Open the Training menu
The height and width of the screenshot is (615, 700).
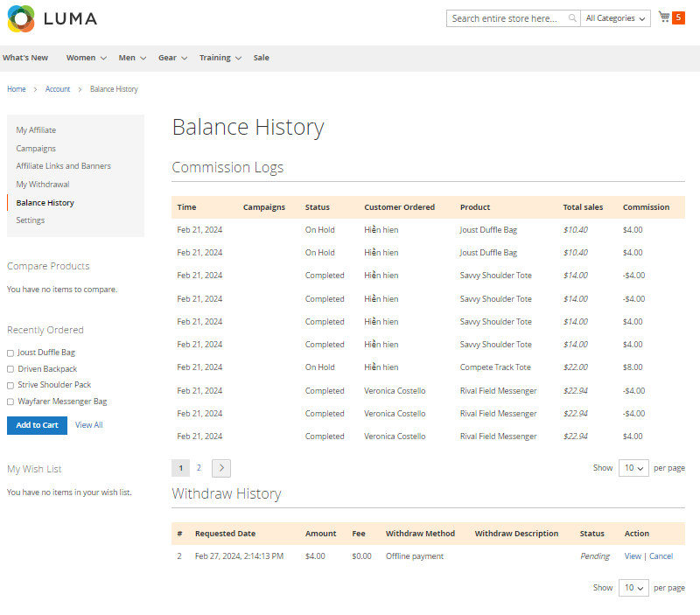[x=220, y=58]
